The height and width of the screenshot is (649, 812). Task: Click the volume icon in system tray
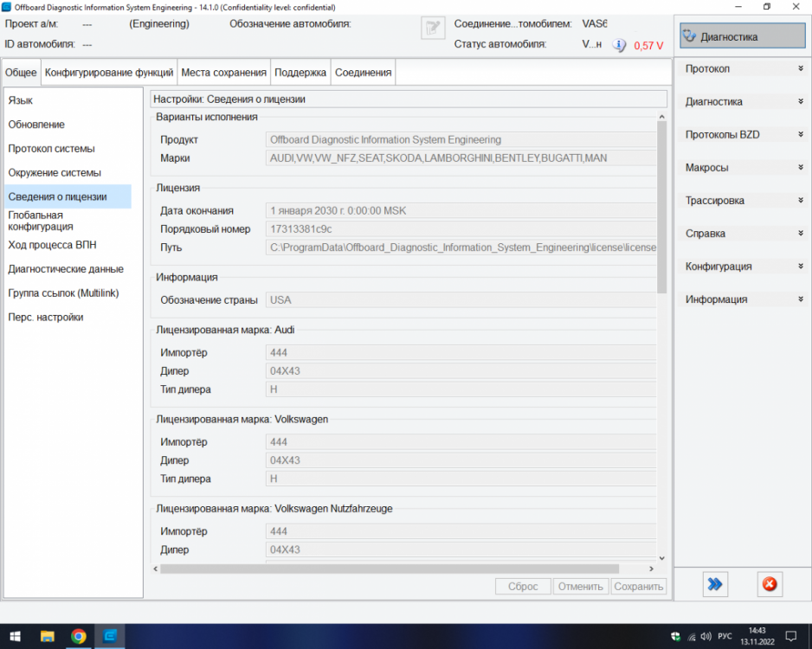(x=706, y=636)
